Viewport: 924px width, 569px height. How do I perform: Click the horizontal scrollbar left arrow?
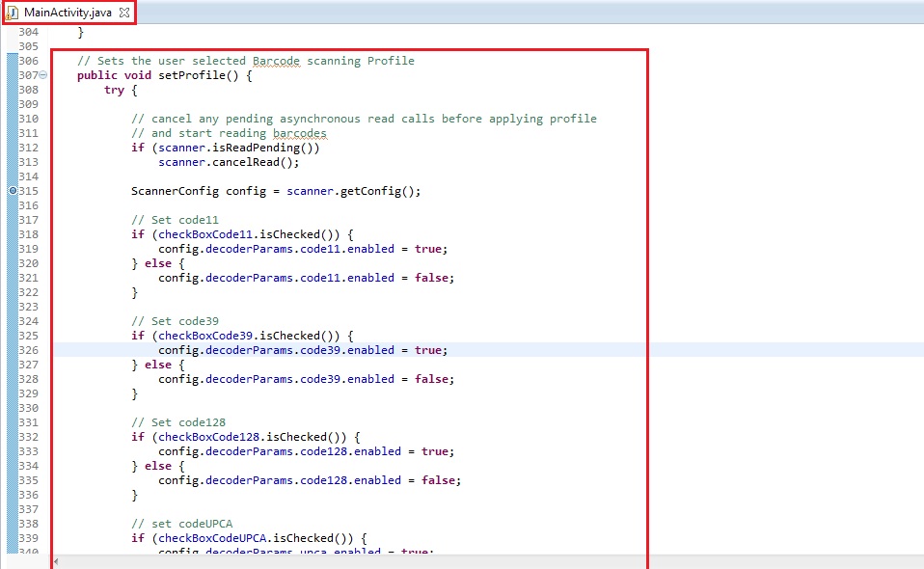[57, 560]
